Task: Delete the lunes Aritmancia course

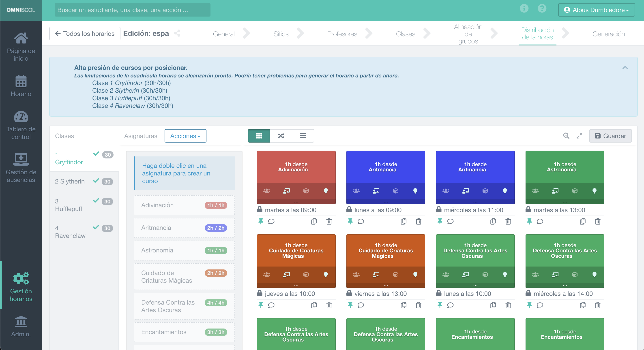Action: click(x=418, y=222)
